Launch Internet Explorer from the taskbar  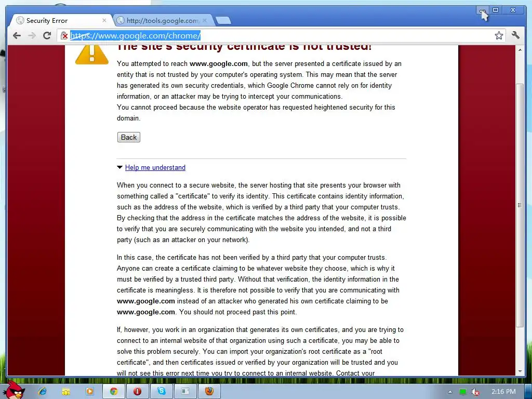pyautogui.click(x=43, y=391)
